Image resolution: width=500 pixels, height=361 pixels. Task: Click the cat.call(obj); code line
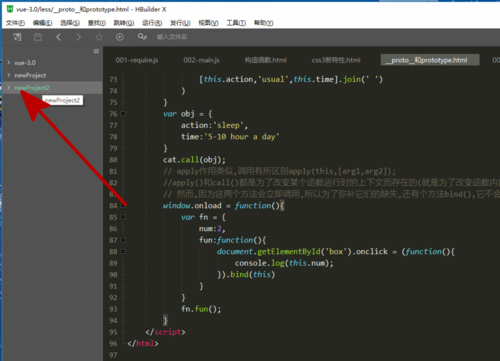click(194, 160)
